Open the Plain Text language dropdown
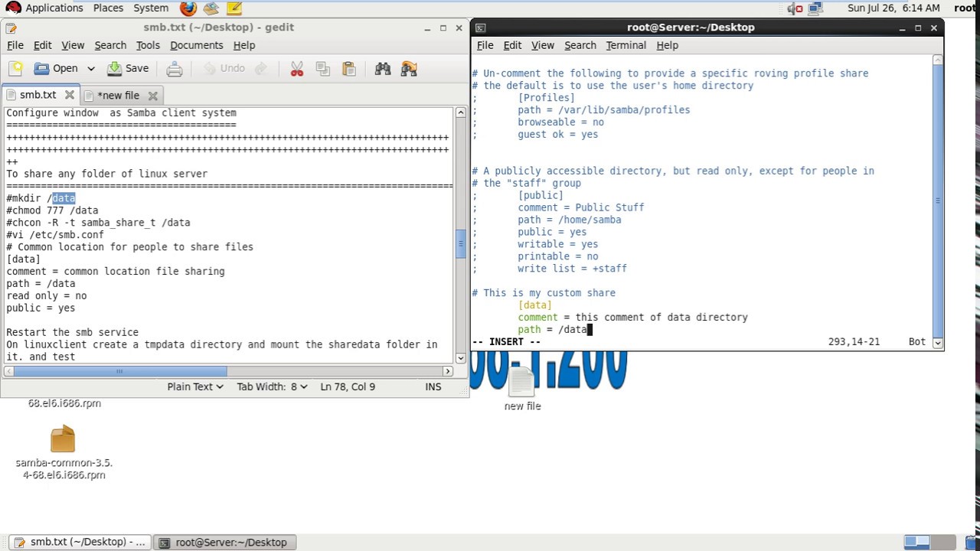This screenshot has height=551, width=980. [195, 386]
